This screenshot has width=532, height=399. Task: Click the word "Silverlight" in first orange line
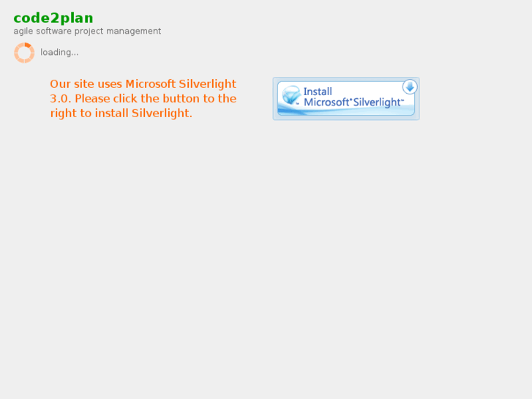click(207, 84)
